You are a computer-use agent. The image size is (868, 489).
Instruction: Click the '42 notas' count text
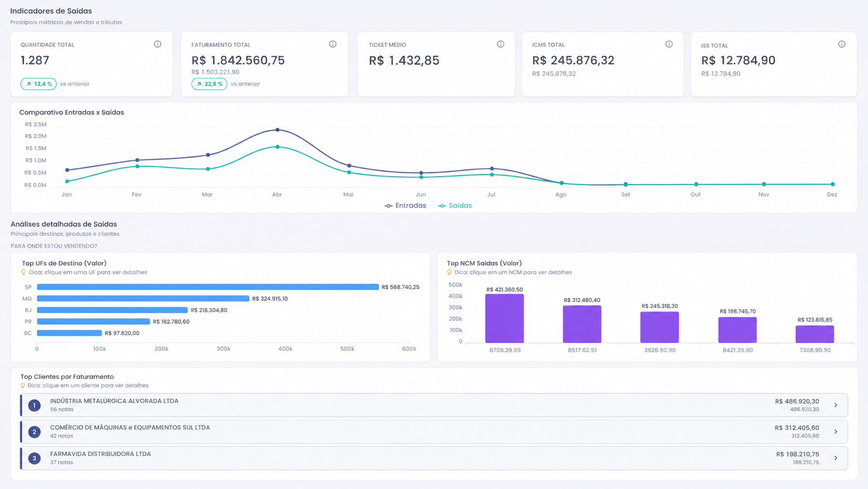[x=62, y=436]
